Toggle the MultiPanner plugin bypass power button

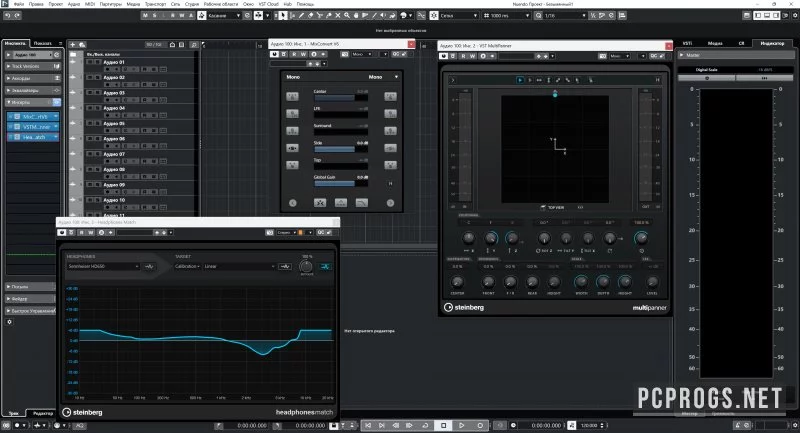(444, 56)
